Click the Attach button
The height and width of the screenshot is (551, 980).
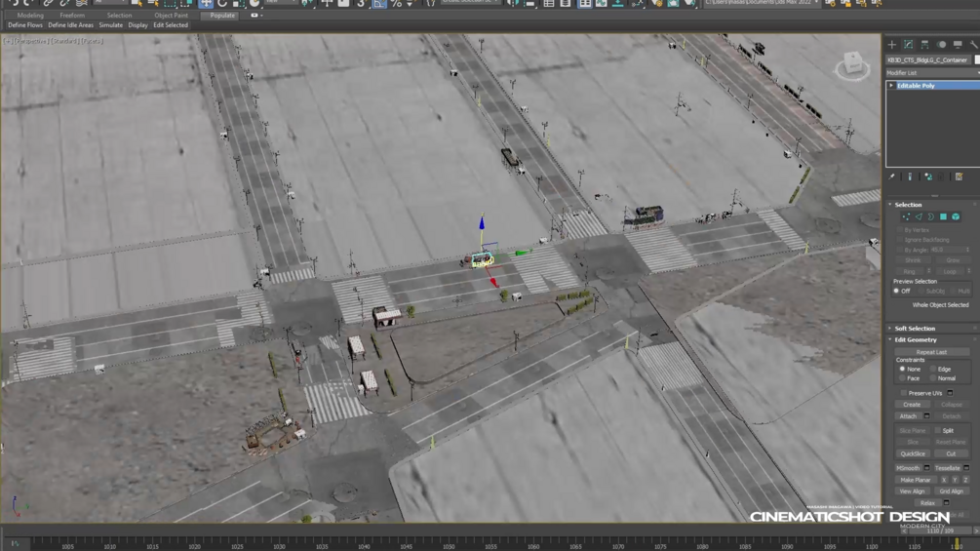coord(908,416)
